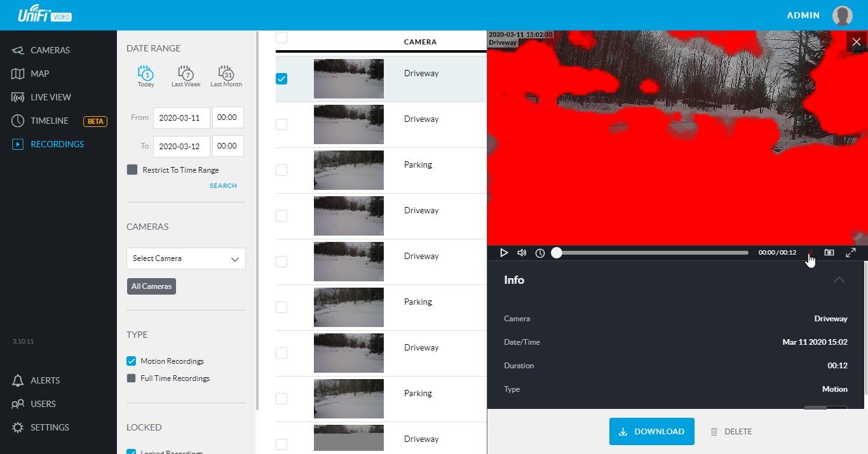Open the Timeline beta page

pos(50,121)
